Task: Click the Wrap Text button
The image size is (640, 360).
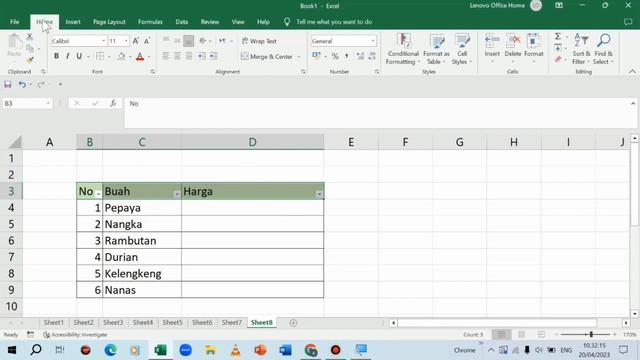Action: (259, 41)
